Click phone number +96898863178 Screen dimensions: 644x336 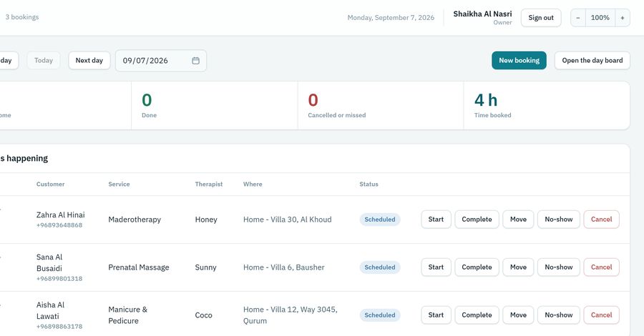tap(59, 327)
